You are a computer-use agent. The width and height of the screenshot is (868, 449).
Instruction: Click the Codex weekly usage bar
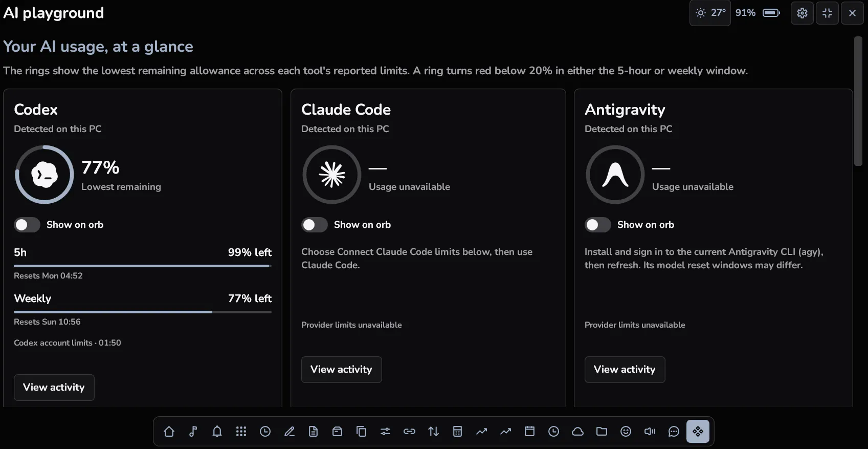pos(142,312)
